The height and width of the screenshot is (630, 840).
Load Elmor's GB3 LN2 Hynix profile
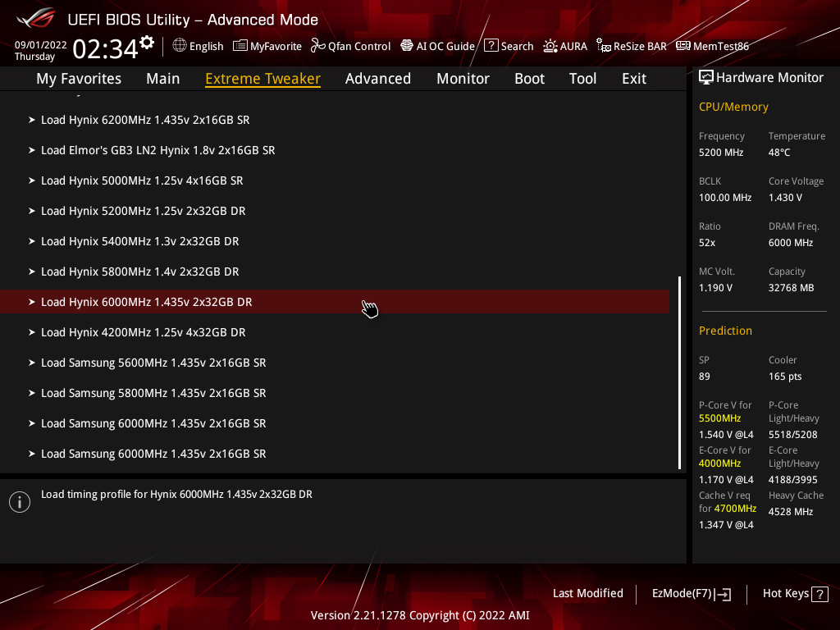[335, 151]
